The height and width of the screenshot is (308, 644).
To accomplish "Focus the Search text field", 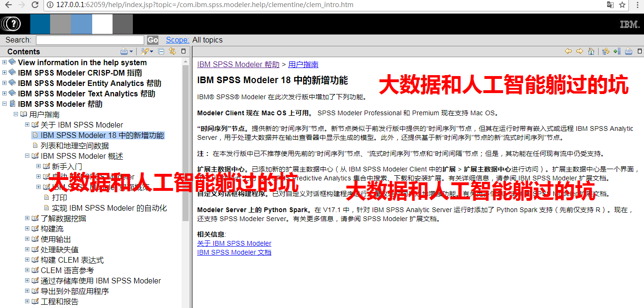I will click(90, 40).
